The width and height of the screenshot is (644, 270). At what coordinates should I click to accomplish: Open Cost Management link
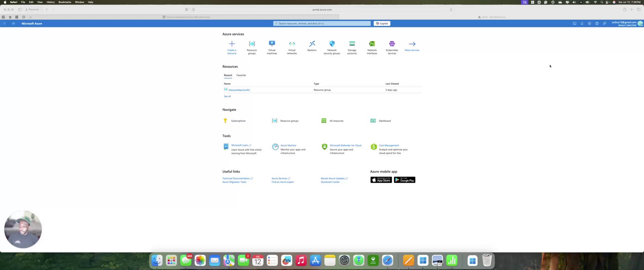click(389, 145)
